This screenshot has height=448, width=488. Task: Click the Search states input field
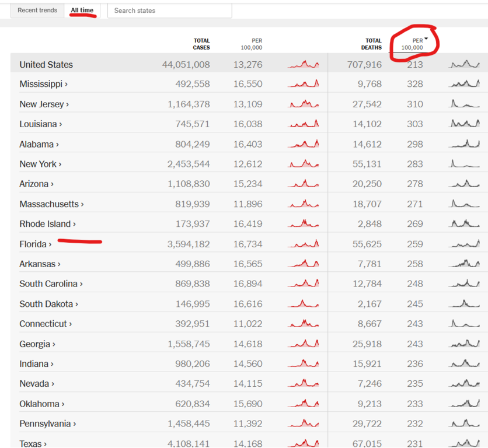pos(169,10)
